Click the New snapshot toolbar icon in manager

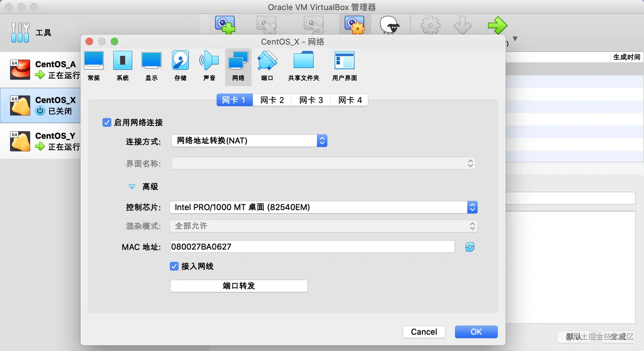click(225, 25)
